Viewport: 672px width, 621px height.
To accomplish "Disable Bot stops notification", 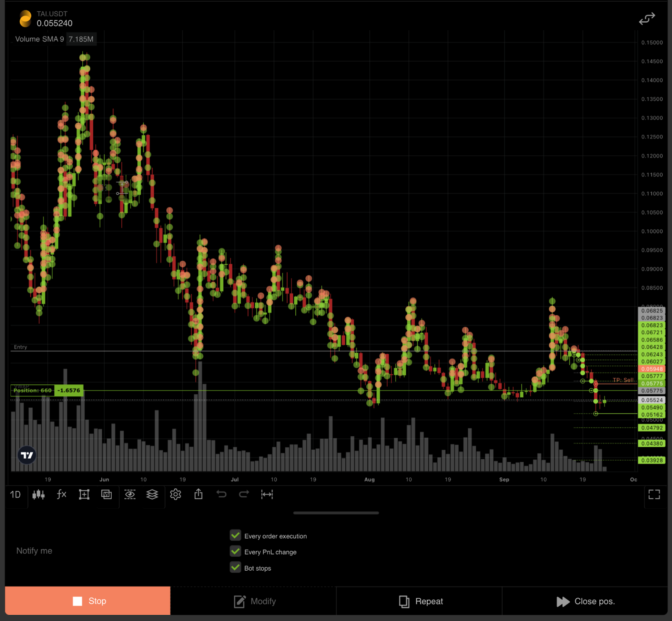I will [236, 567].
